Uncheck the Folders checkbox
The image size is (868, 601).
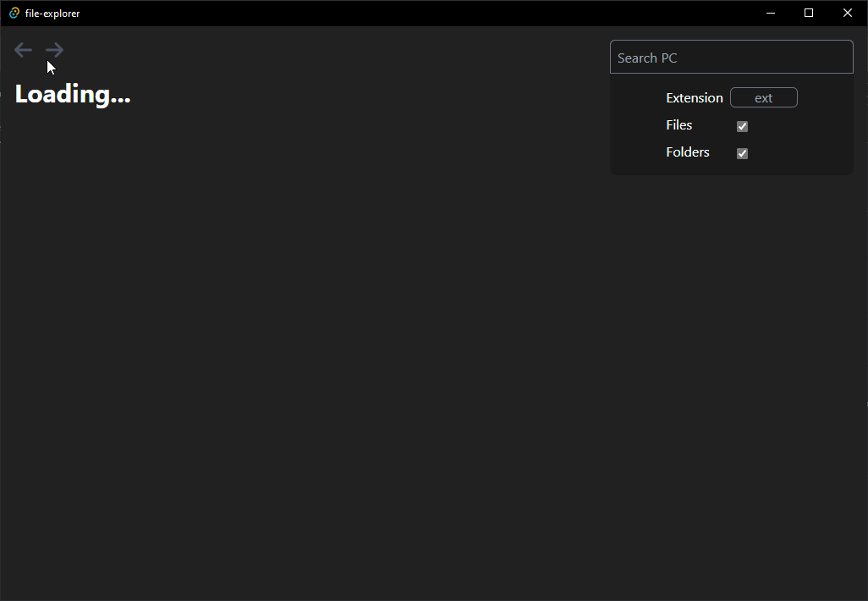(742, 153)
